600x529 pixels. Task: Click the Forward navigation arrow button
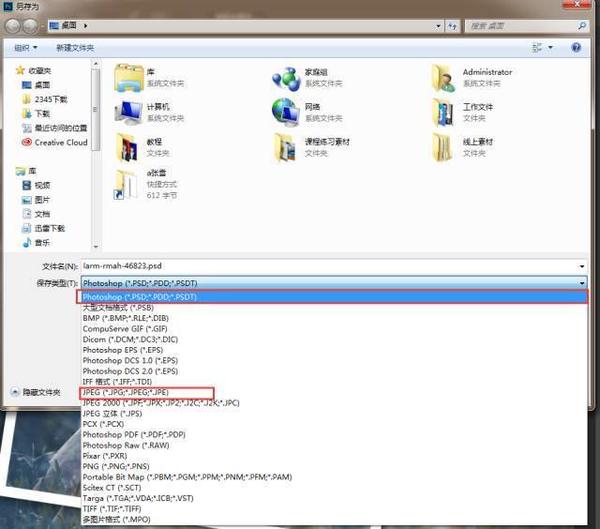point(30,26)
